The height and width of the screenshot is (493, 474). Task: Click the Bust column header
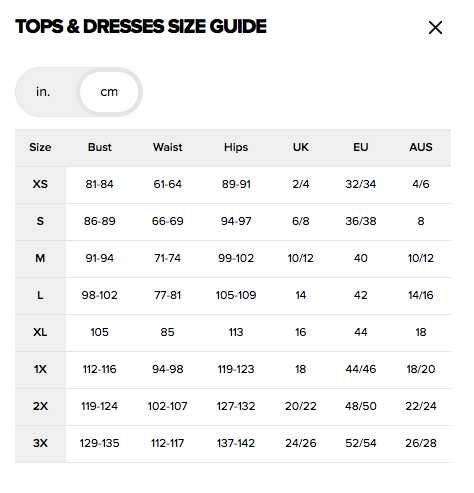[99, 147]
